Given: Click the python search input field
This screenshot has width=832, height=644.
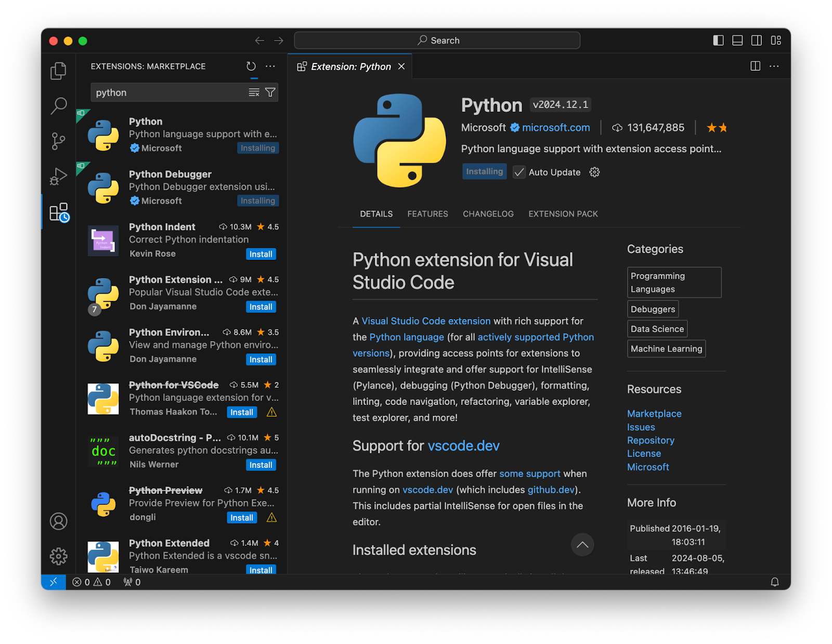Looking at the screenshot, I should tap(171, 93).
